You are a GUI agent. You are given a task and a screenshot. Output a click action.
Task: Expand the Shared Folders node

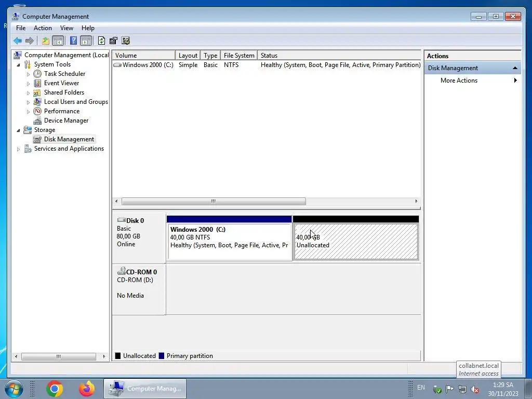tap(28, 92)
